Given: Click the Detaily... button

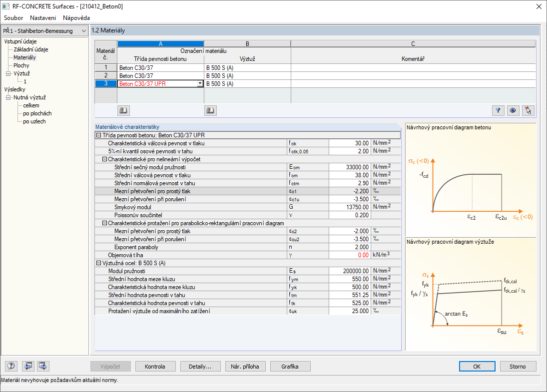Looking at the screenshot, I should click(200, 367).
